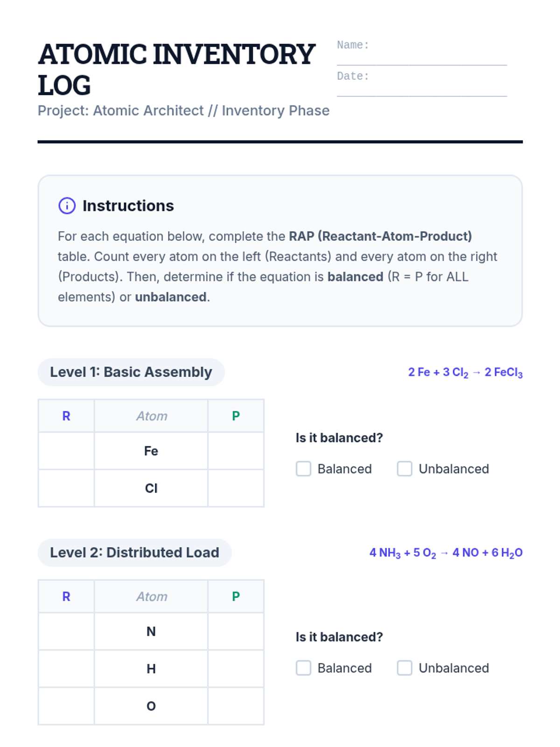This screenshot has width=560, height=747.
Task: Click the Atomic Inventory Log title
Action: [x=176, y=69]
